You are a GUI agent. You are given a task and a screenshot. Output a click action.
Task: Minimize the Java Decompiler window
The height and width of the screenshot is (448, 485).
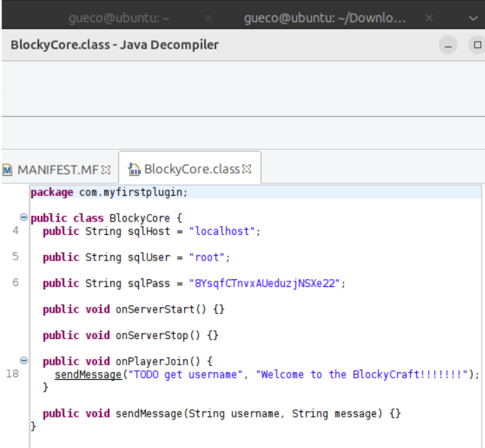click(448, 45)
